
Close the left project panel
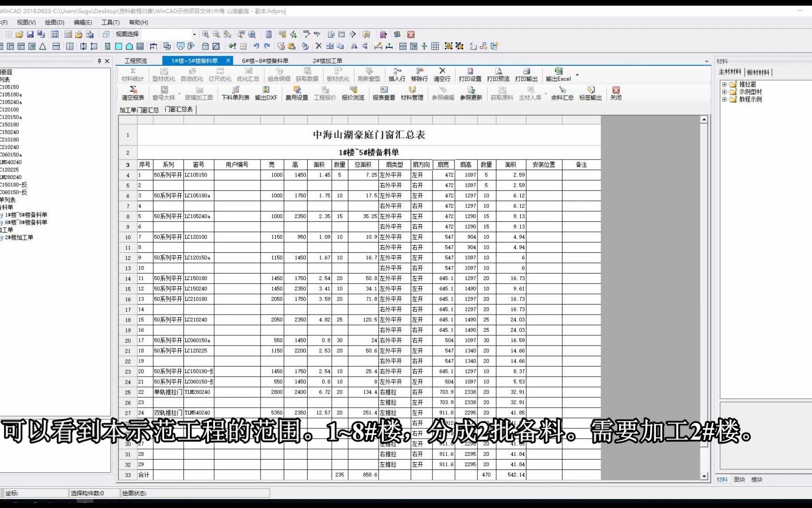pyautogui.click(x=107, y=61)
